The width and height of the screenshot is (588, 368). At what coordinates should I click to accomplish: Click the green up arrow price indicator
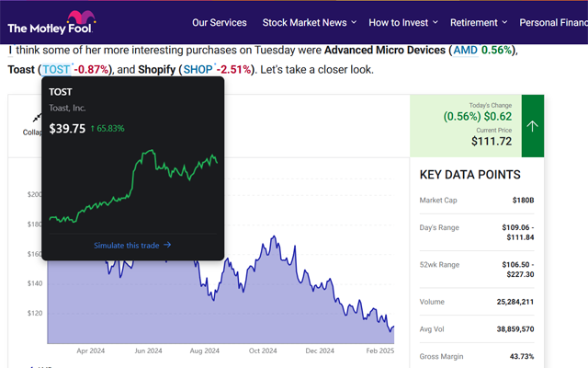533,126
